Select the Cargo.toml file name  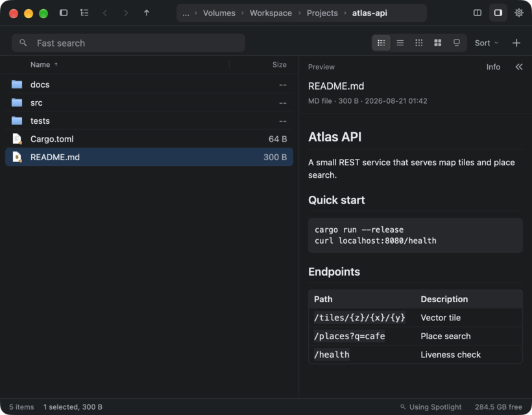[x=52, y=139]
